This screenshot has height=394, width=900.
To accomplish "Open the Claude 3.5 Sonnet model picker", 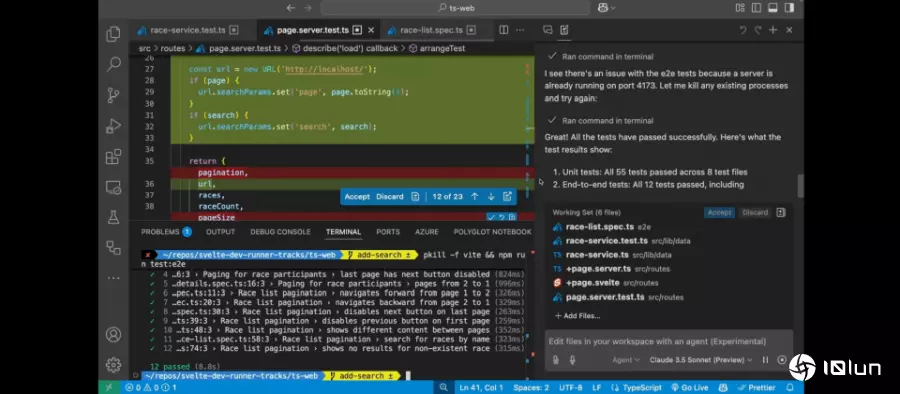I will click(x=700, y=360).
